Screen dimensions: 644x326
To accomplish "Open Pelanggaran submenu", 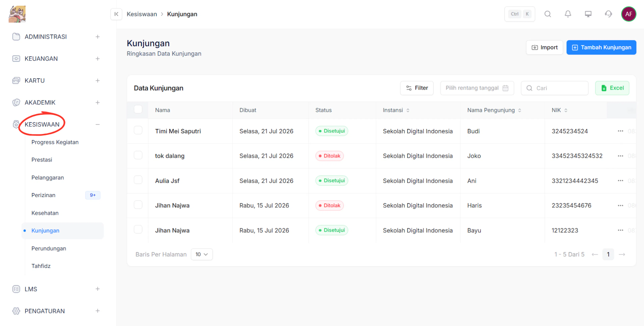I will (47, 178).
